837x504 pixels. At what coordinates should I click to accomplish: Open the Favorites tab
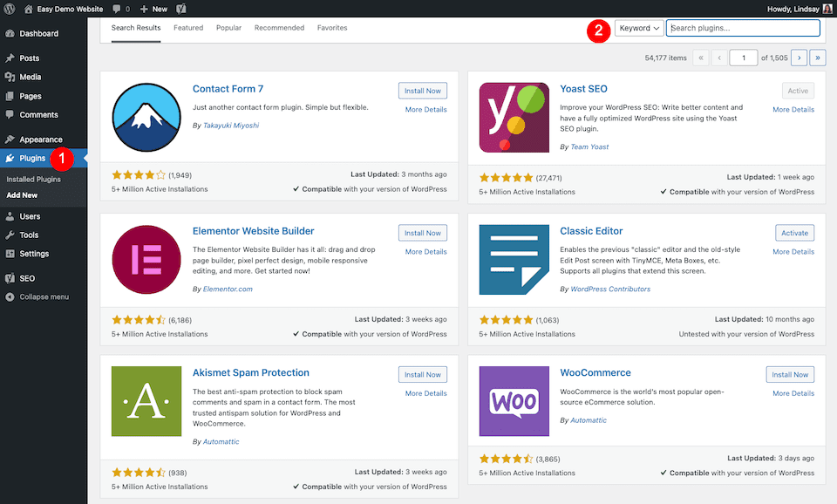[332, 27]
